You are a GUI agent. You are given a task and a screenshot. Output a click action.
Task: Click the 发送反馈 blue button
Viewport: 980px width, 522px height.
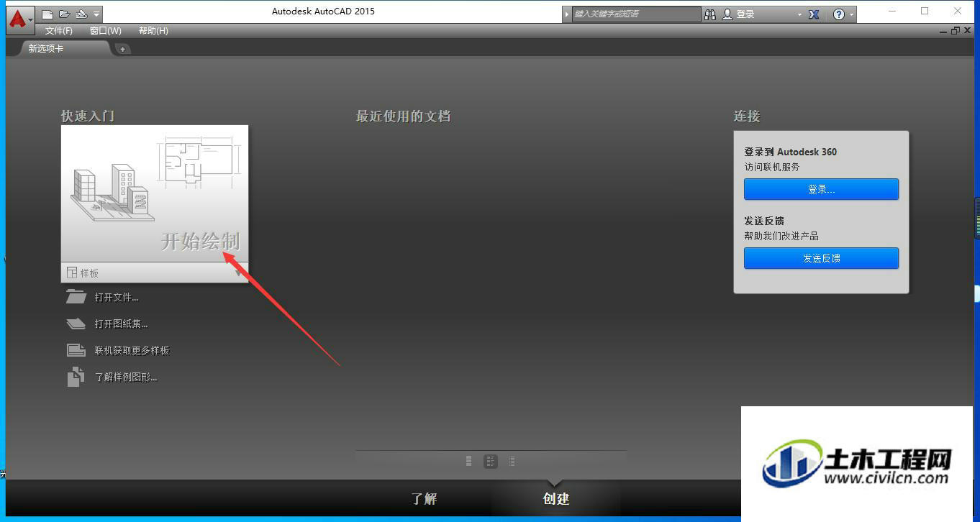[821, 258]
